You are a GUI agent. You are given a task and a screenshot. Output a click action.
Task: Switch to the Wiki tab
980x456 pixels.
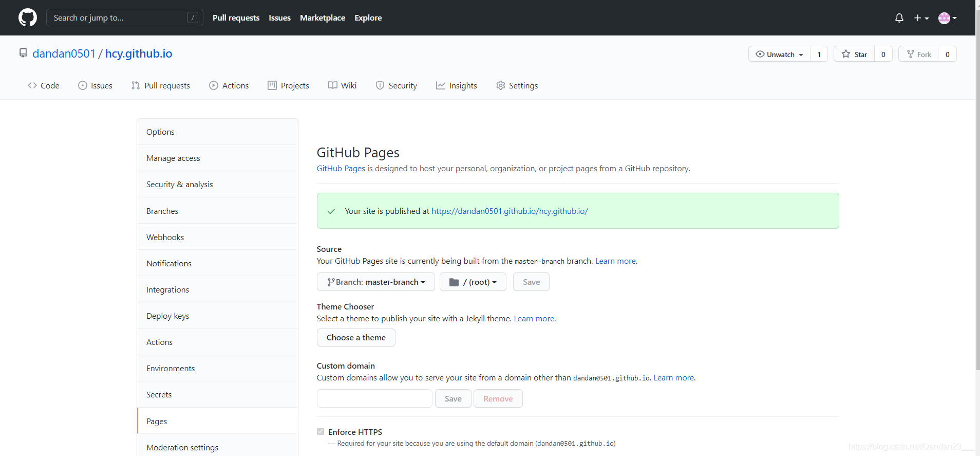coord(343,85)
